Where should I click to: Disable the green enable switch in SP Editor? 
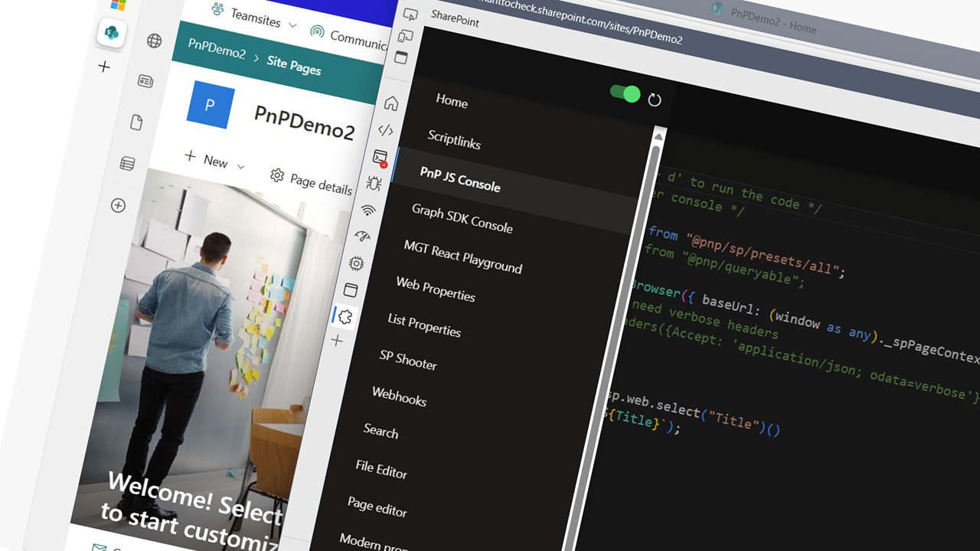point(626,94)
